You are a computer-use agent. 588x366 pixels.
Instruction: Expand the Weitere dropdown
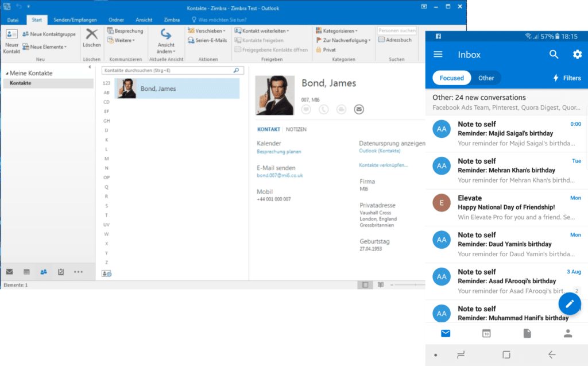click(121, 40)
